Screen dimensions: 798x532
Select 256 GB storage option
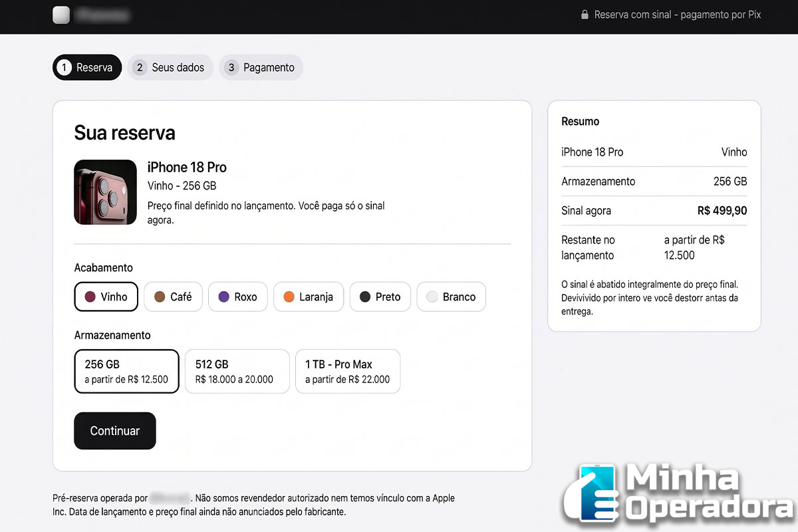click(x=126, y=371)
